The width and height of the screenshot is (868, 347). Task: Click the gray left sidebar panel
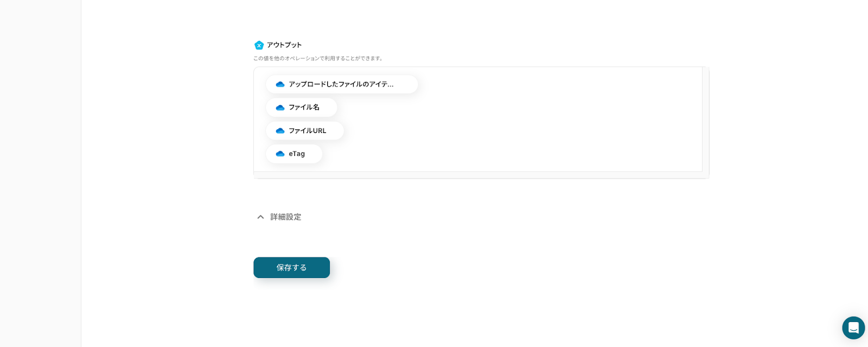pyautogui.click(x=40, y=174)
